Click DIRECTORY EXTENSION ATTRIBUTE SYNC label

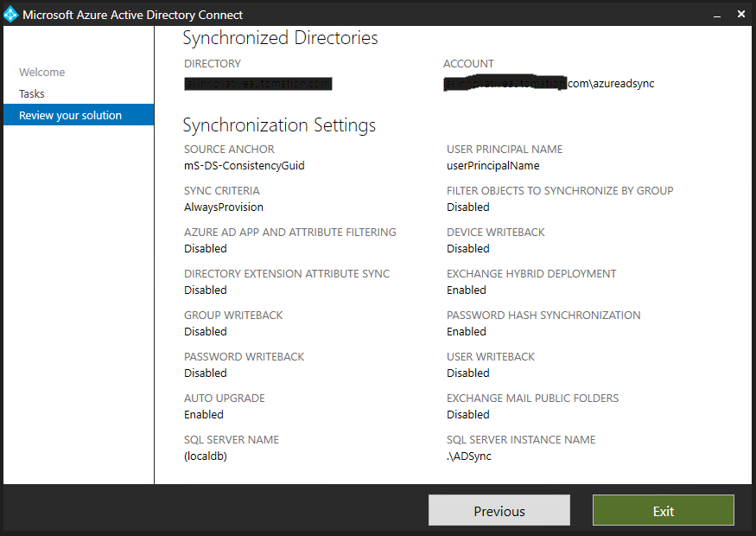pyautogui.click(x=287, y=273)
